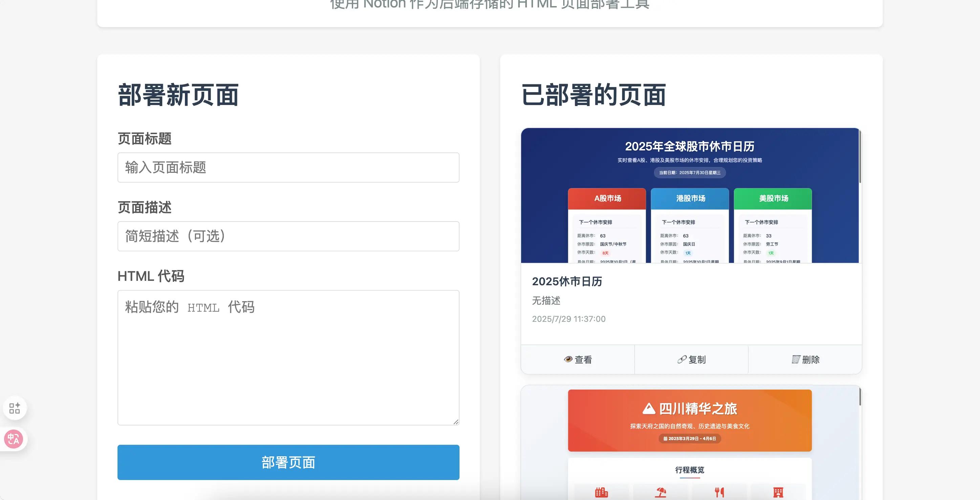980x500 pixels.
Task: Click the beach umbrella icon in itinerary overview
Action: click(x=660, y=493)
